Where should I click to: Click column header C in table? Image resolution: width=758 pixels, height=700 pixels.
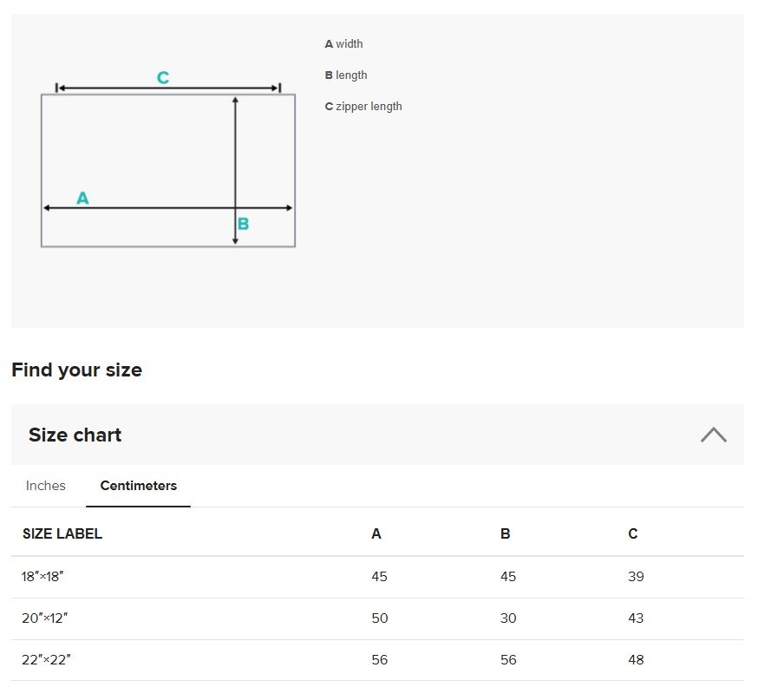click(x=633, y=533)
